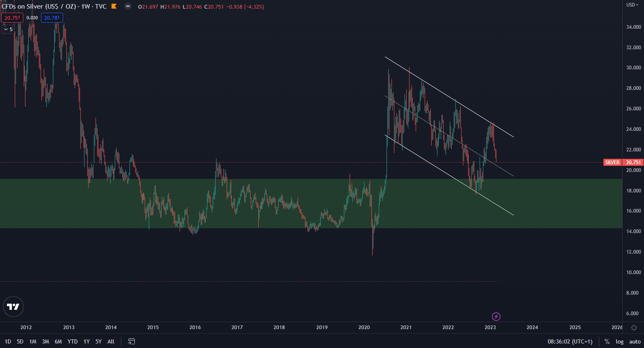This screenshot has width=644, height=348.
Task: Click the orange flag icon beside TVC
Action: click(x=114, y=6)
